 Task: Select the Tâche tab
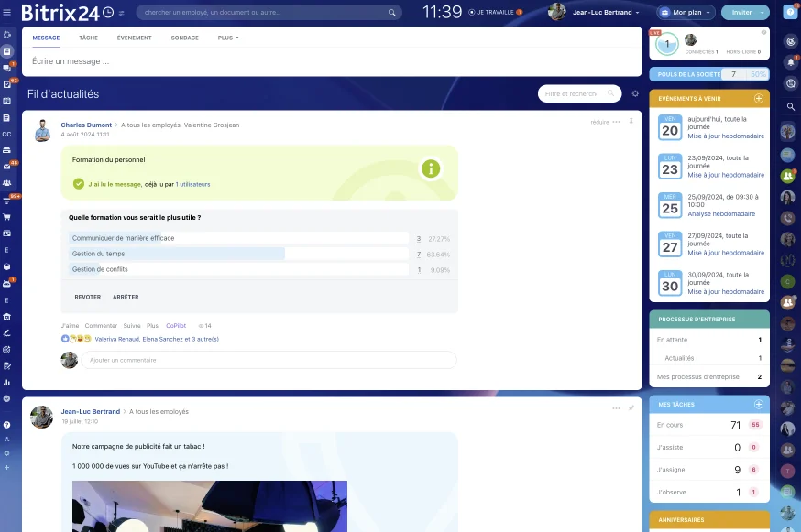[x=88, y=38]
